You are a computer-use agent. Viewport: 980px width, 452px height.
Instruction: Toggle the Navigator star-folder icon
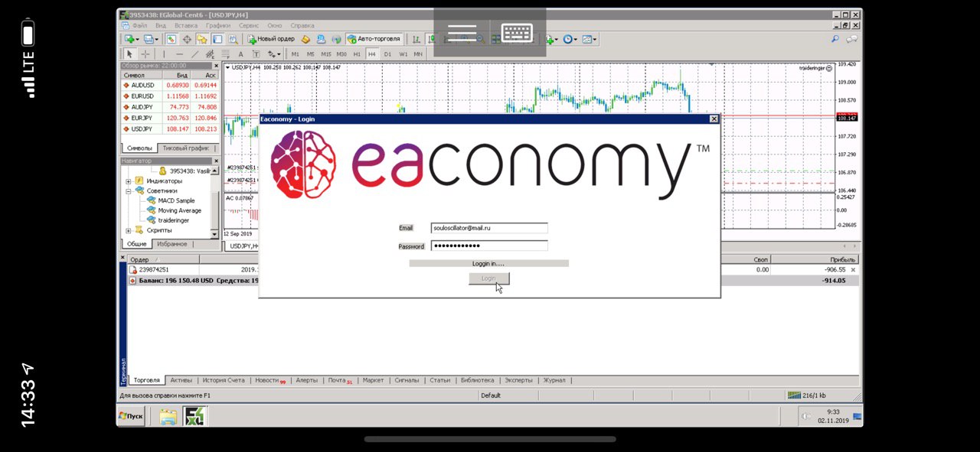coord(202,39)
